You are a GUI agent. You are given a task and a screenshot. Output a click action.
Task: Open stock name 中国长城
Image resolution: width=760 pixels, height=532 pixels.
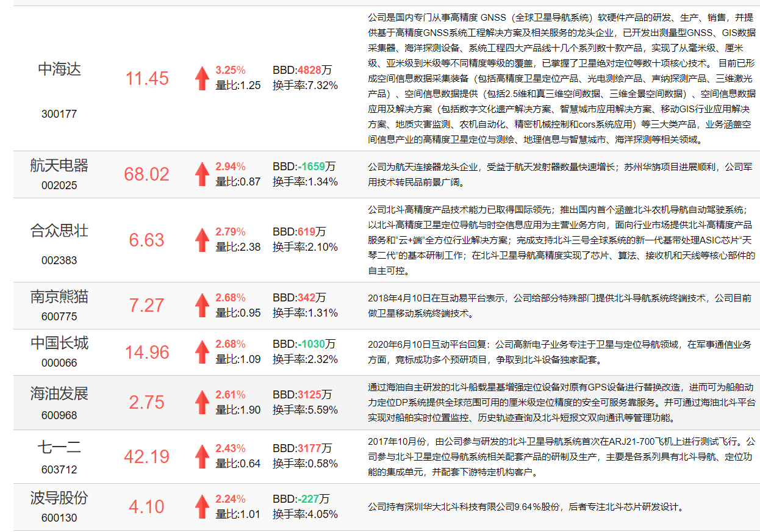tap(59, 343)
